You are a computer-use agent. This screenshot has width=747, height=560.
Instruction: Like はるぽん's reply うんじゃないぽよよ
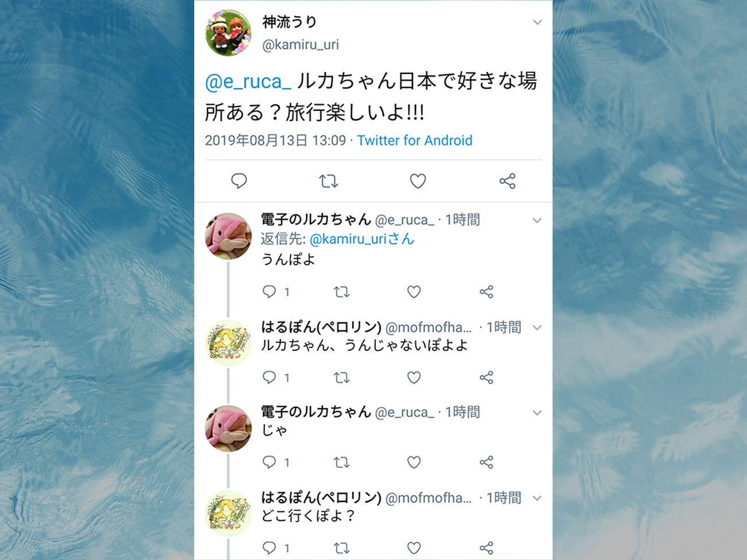click(414, 377)
